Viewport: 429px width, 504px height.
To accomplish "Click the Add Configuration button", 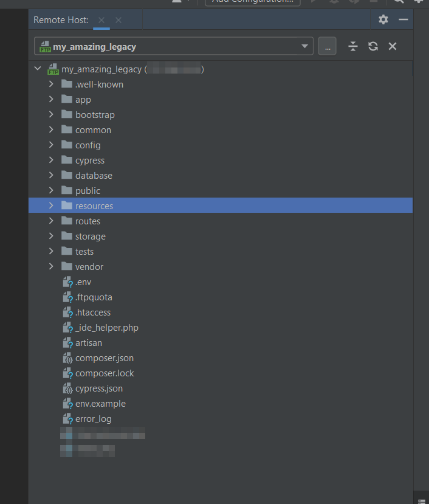I will (x=253, y=2).
